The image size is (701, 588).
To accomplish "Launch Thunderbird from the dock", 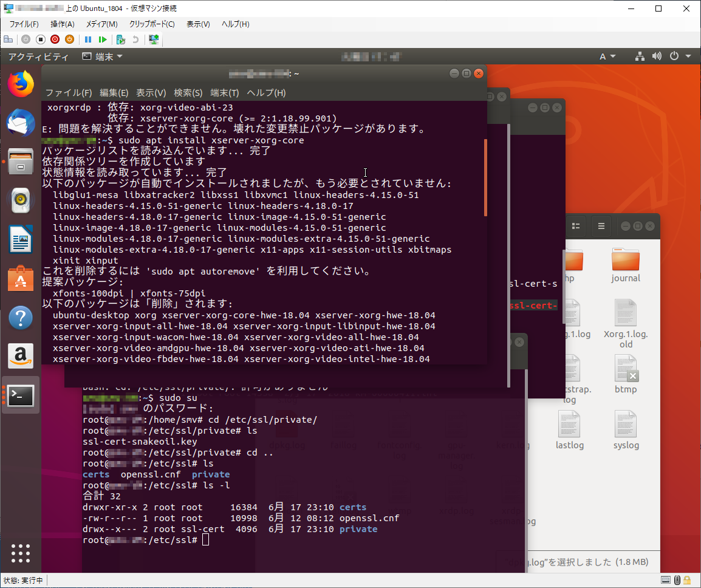I will coord(21,122).
